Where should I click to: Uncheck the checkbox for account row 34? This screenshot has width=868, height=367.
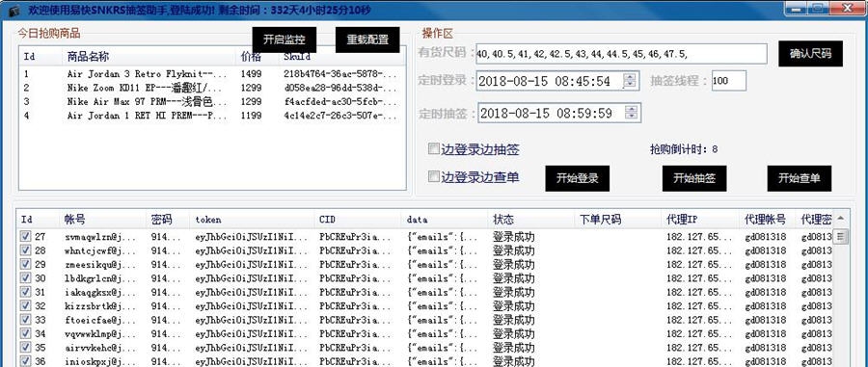click(x=25, y=333)
